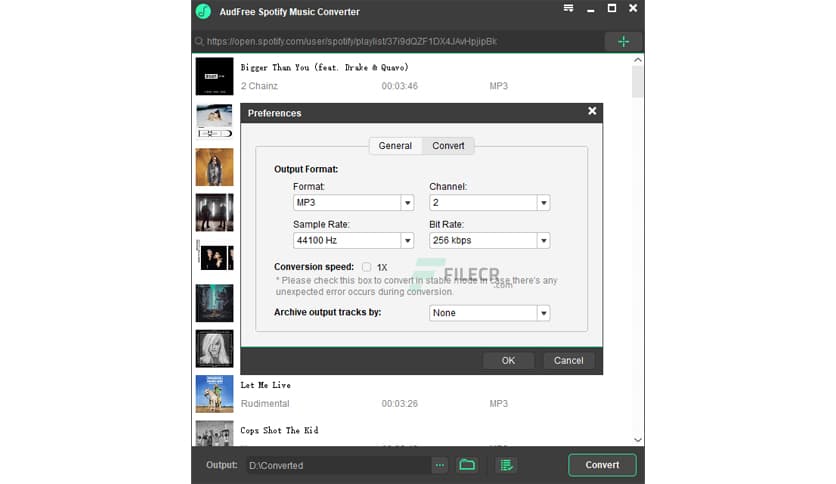Screen dimensions: 836x484
Task: Open the Sample Rate dropdown showing 44100 Hz
Action: point(353,240)
